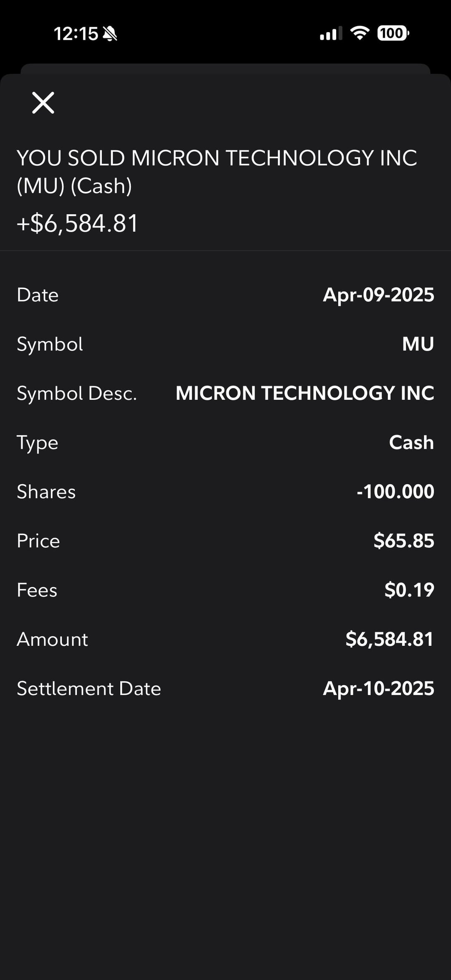
Task: Tap the battery level indicator
Action: 393,33
